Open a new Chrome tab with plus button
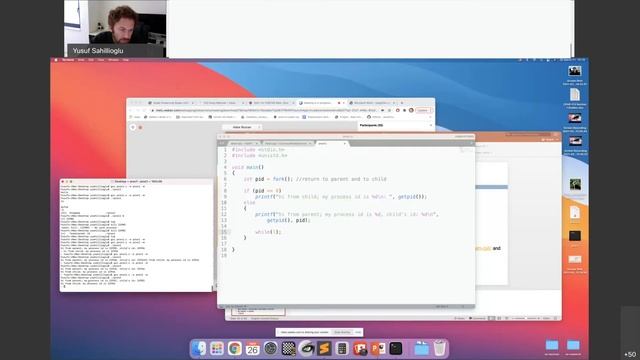The image size is (640, 360). click(x=402, y=103)
